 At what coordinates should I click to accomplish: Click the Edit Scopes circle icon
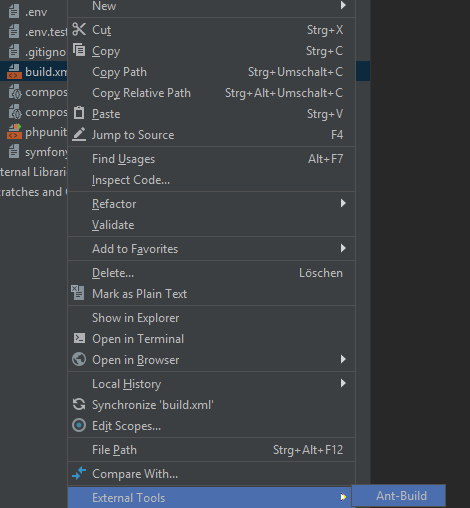tap(79, 425)
